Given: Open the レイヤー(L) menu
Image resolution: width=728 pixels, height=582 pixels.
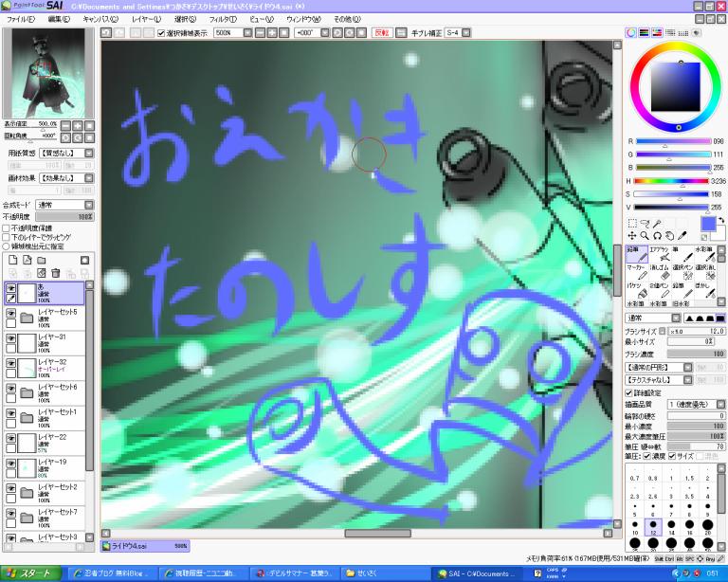Looking at the screenshot, I should (x=146, y=19).
